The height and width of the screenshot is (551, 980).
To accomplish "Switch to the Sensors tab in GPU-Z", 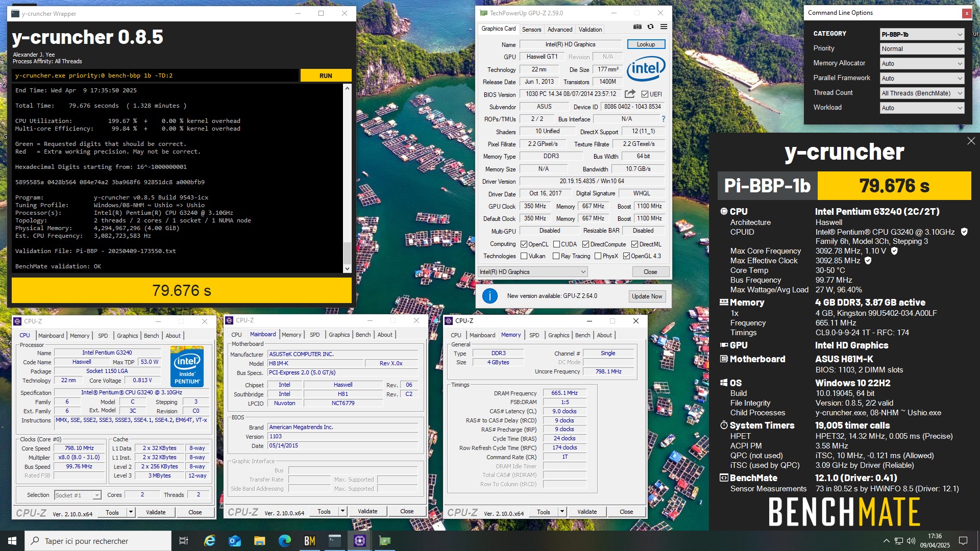I will pos(531,30).
